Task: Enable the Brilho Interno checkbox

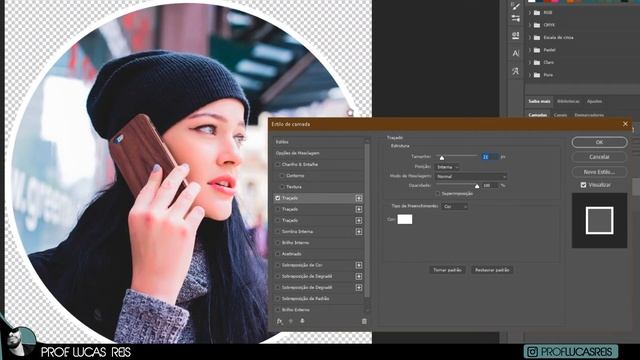Action: pyautogui.click(x=278, y=242)
